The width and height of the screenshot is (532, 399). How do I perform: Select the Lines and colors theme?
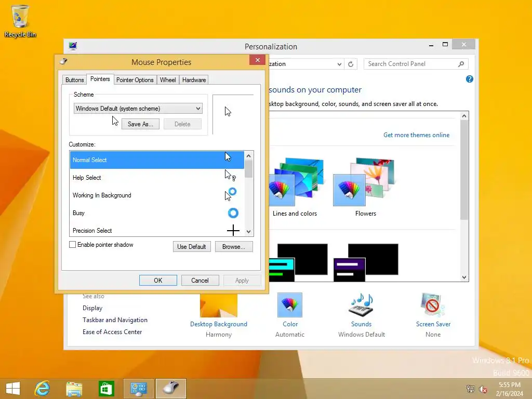point(295,187)
